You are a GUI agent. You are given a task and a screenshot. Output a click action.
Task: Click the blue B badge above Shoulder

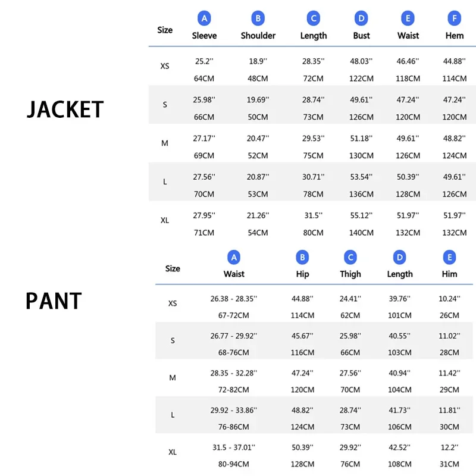(x=258, y=18)
